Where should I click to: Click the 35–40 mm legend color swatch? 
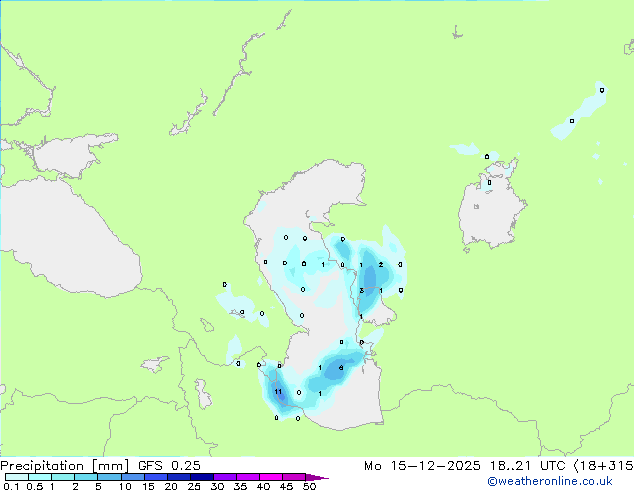247,477
